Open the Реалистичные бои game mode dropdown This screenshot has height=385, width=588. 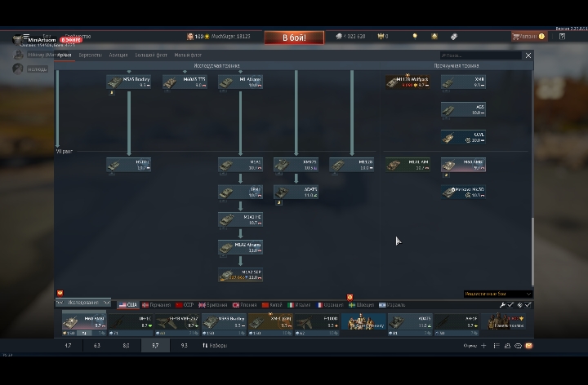point(497,294)
